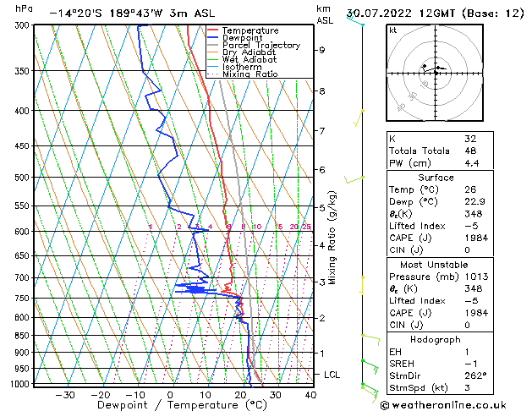
Task: Click the weatheronline.co.uk copyright text
Action: 443,405
